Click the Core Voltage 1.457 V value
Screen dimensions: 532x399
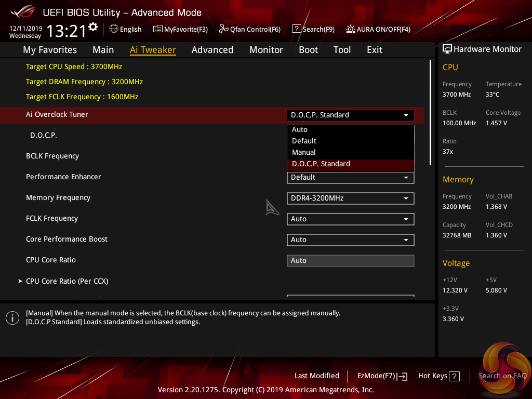[x=496, y=123]
